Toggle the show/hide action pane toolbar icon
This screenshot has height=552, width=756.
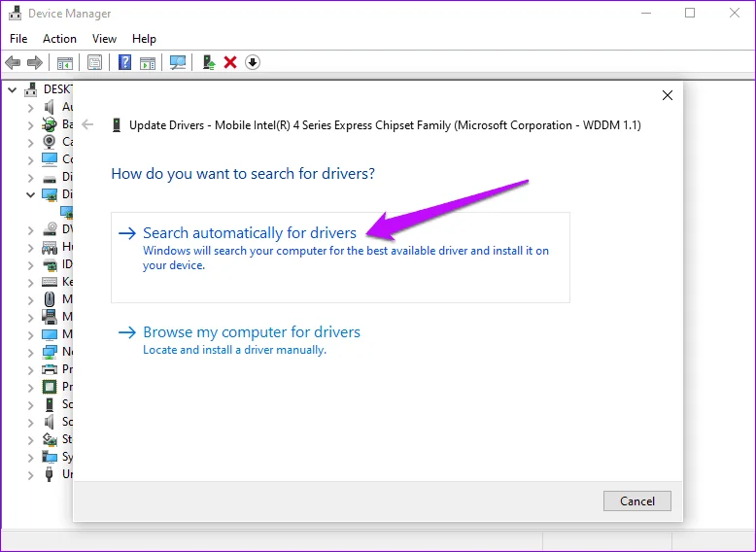click(x=148, y=62)
